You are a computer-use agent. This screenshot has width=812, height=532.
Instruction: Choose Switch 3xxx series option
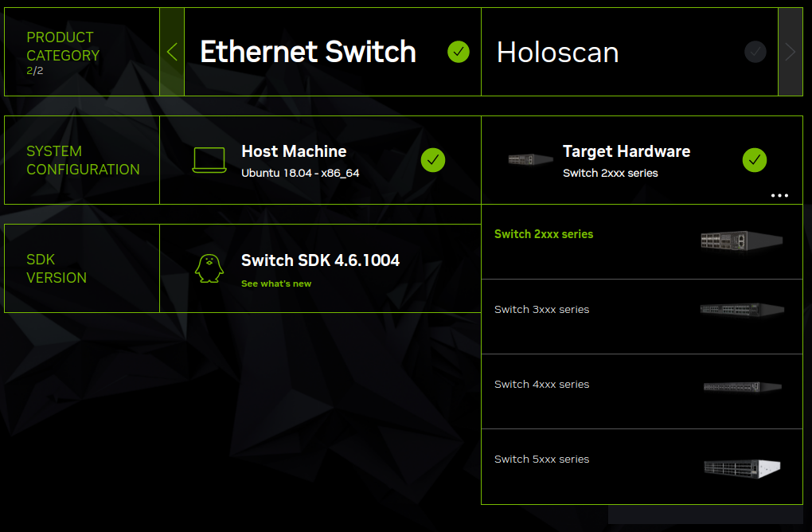(541, 310)
